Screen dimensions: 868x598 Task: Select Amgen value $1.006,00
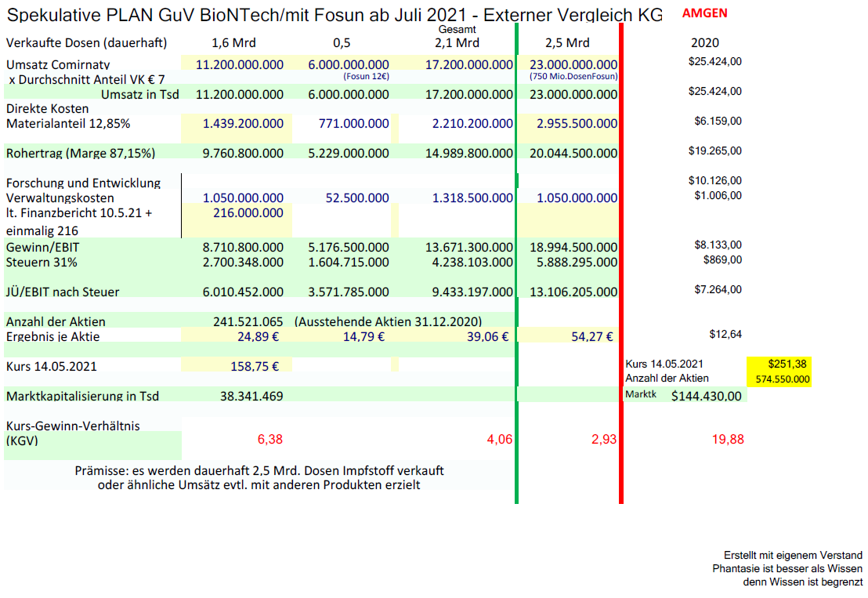[718, 196]
